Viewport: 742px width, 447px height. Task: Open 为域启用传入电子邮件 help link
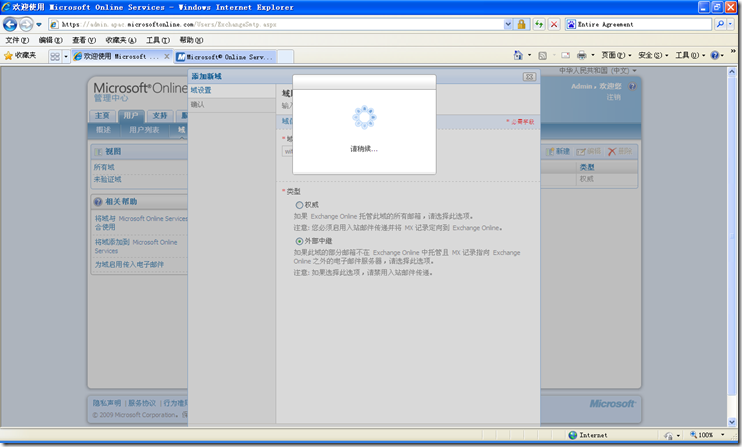click(129, 264)
